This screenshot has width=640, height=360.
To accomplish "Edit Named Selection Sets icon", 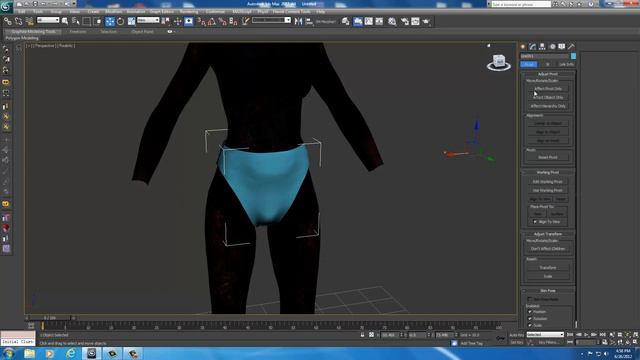I will coord(245,21).
